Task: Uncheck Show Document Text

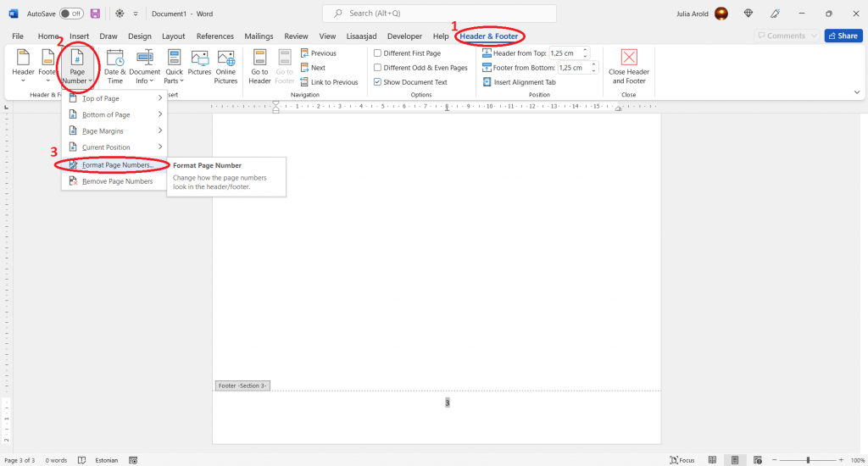Action: click(x=378, y=82)
